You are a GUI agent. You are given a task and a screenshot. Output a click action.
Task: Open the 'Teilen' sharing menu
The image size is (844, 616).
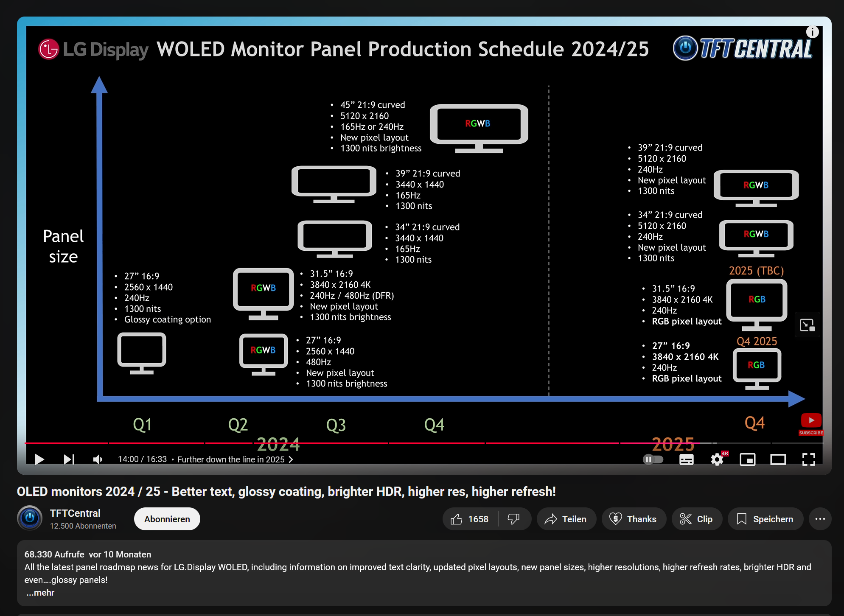pyautogui.click(x=566, y=518)
